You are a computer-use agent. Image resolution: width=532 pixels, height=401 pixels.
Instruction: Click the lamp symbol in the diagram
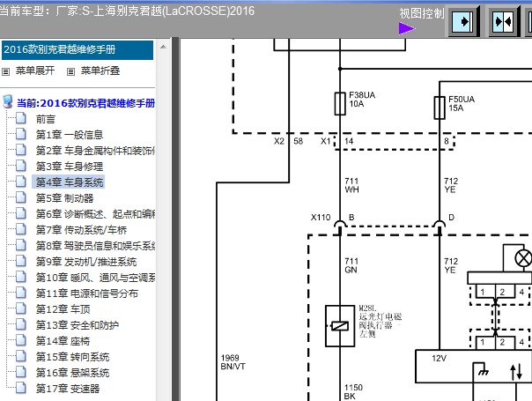(x=523, y=258)
